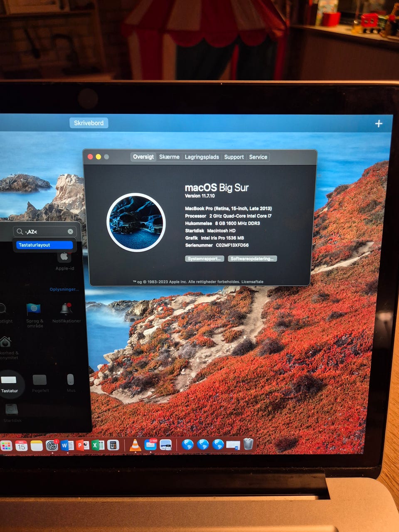Click the Hukommelse 8 GB line

coord(222,223)
